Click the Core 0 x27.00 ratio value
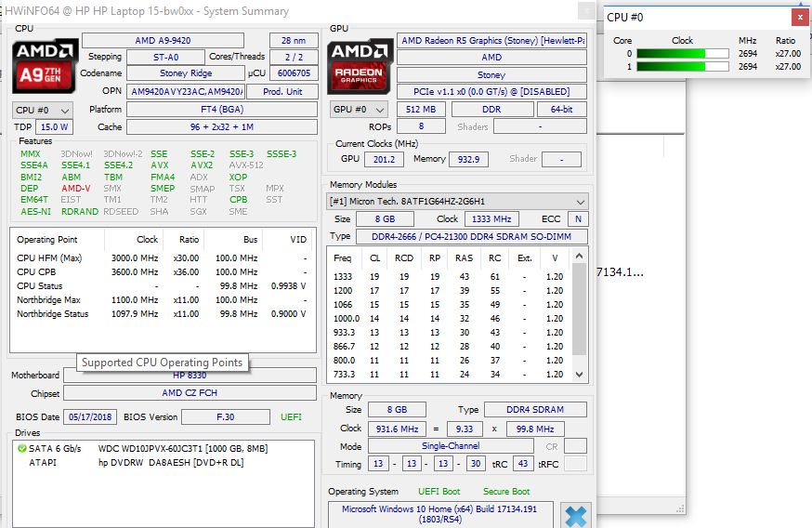The image size is (812, 528). coord(788,53)
